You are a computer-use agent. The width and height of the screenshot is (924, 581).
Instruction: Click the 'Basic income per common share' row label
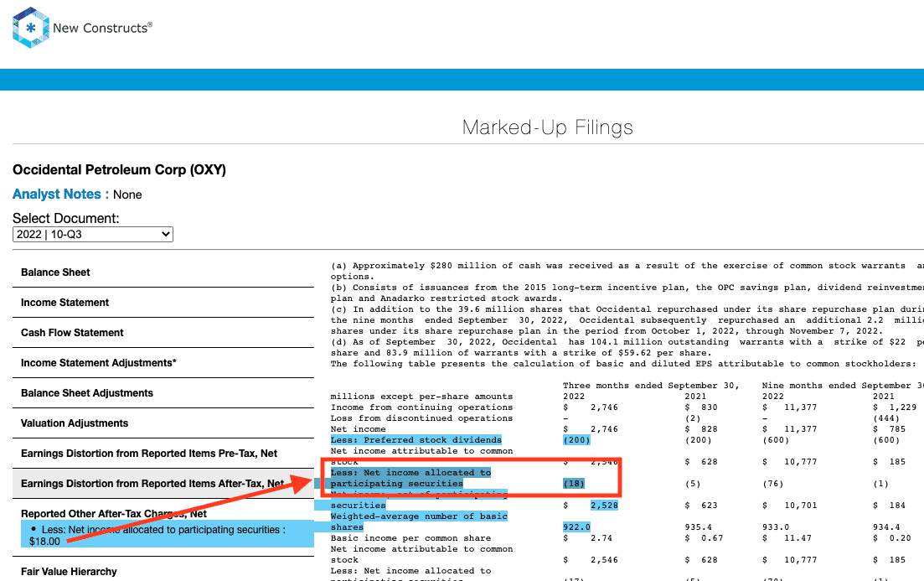[410, 538]
